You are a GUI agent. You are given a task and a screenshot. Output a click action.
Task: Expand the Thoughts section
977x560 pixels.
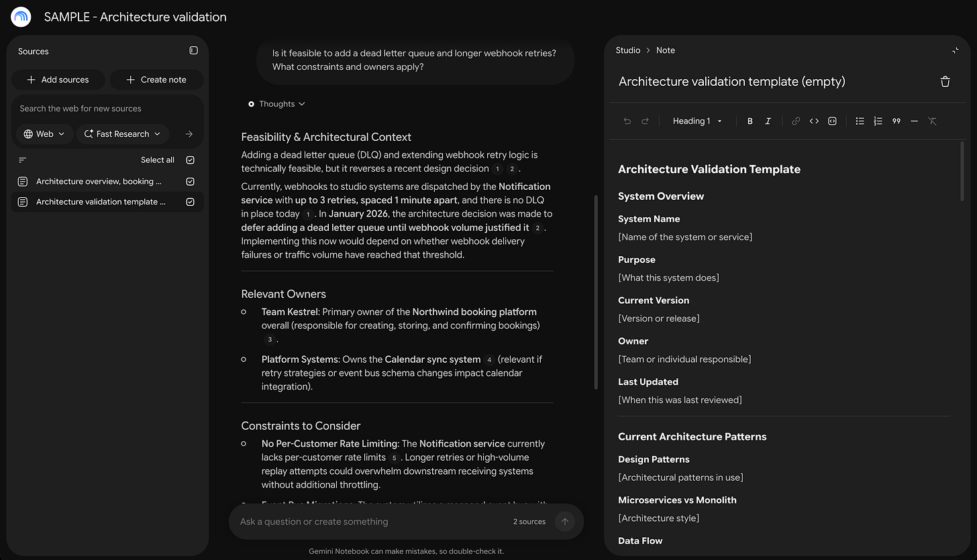pyautogui.click(x=276, y=104)
